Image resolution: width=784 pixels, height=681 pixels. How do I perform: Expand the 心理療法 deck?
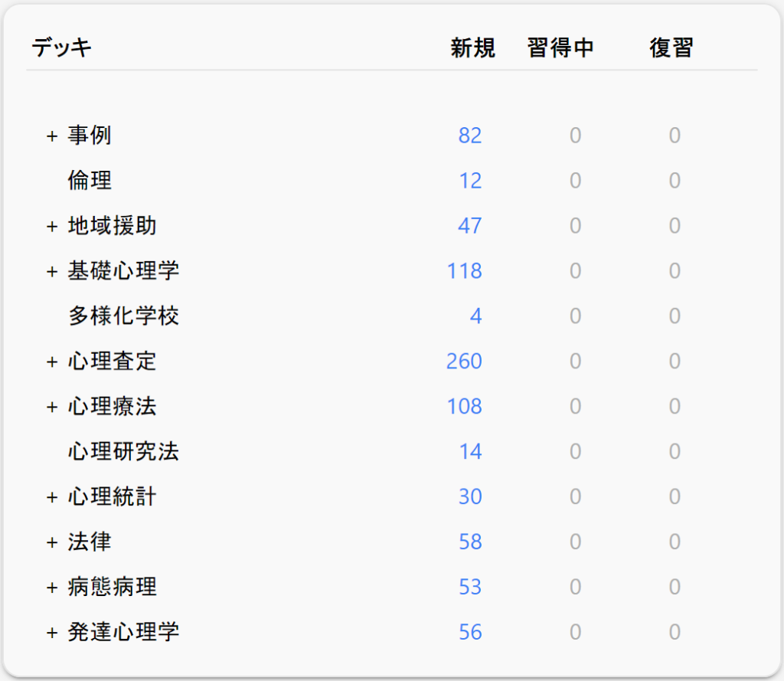coord(52,408)
